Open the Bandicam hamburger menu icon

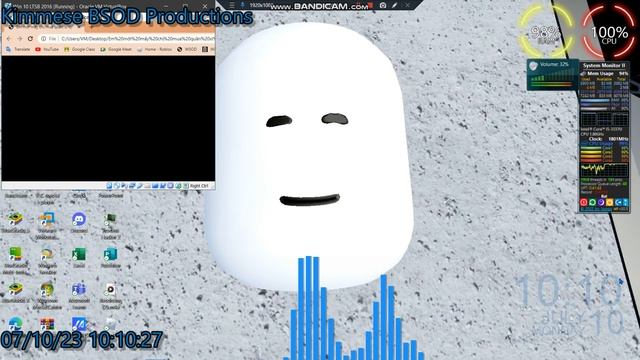(x=232, y=5)
